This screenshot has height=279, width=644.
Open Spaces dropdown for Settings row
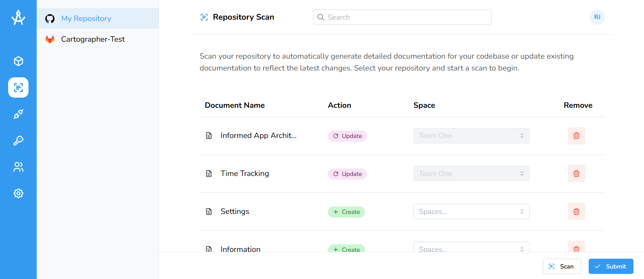tap(471, 212)
